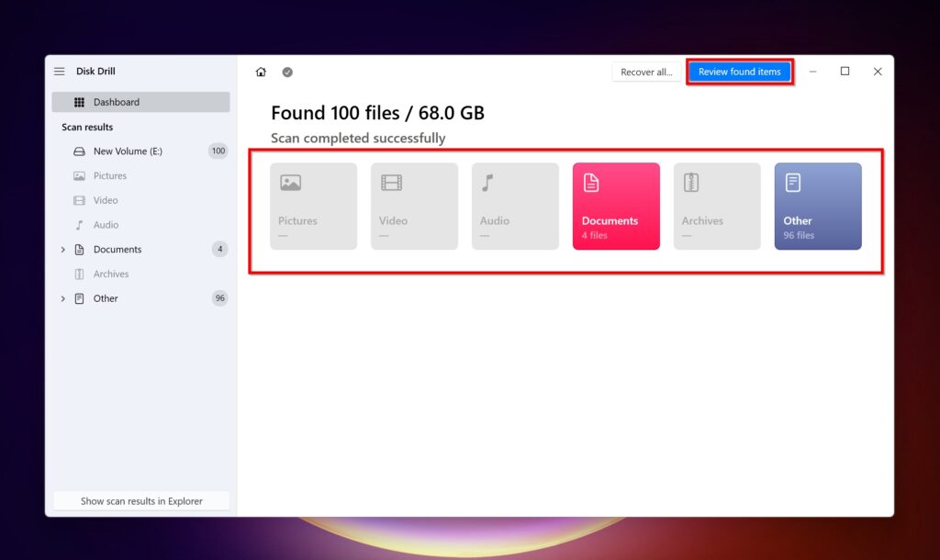Show scan results in Explorer
Screen dimensions: 940x560
click(140, 499)
